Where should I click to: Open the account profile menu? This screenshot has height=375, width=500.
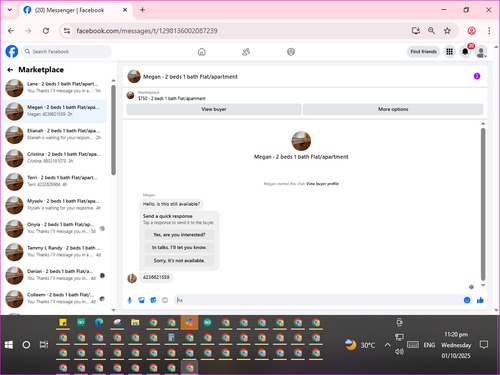[x=481, y=52]
